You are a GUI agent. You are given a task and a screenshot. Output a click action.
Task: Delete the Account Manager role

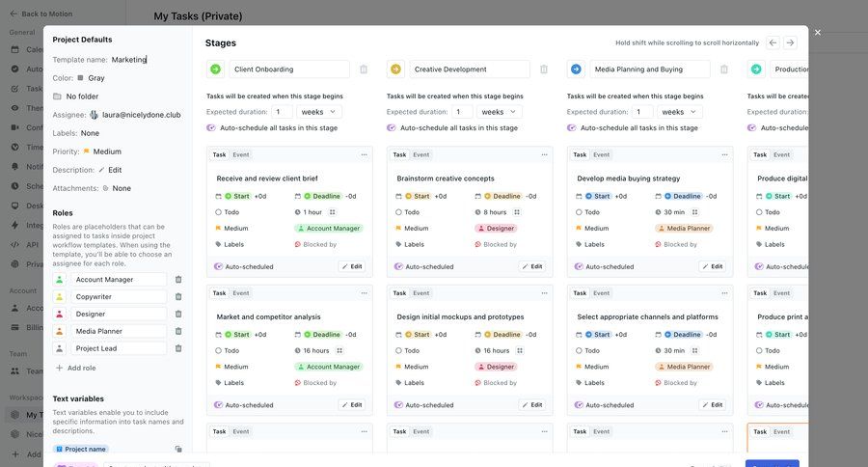[x=178, y=280]
